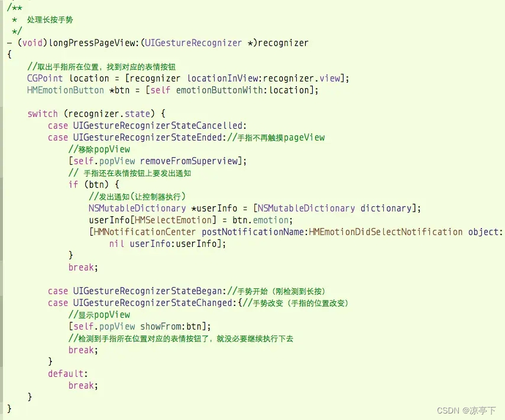Screen dimensions: 505x420
Task: Click the HMEmotionButton class name
Action: [x=66, y=90]
